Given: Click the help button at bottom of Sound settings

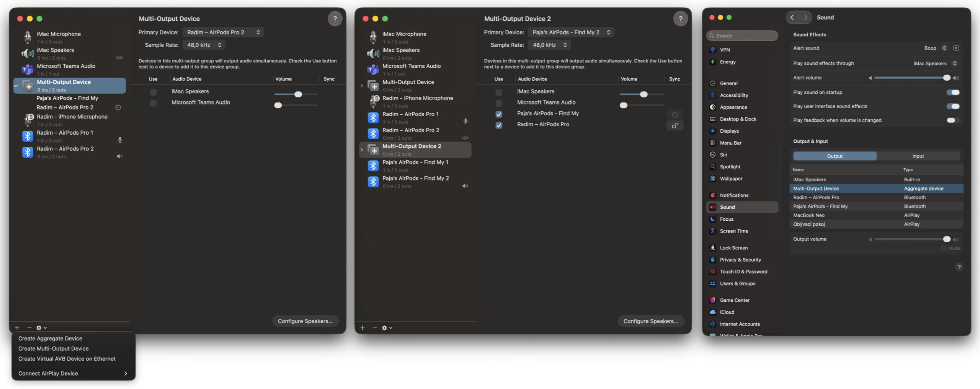Looking at the screenshot, I should coord(959,267).
